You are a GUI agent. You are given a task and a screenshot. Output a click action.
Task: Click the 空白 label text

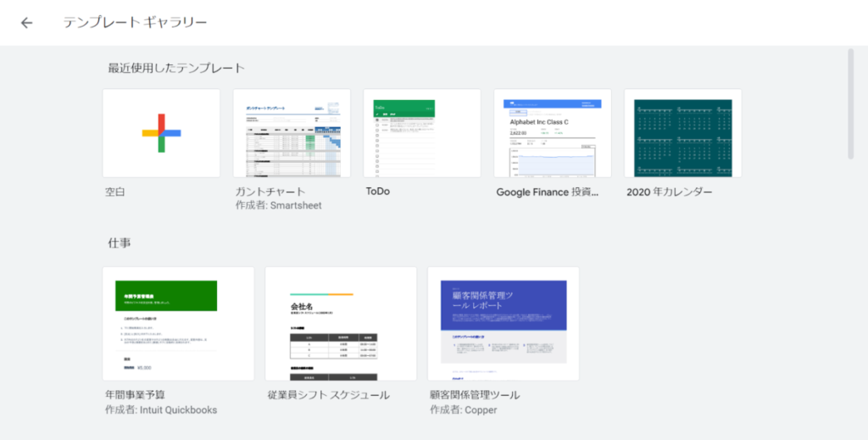(116, 192)
